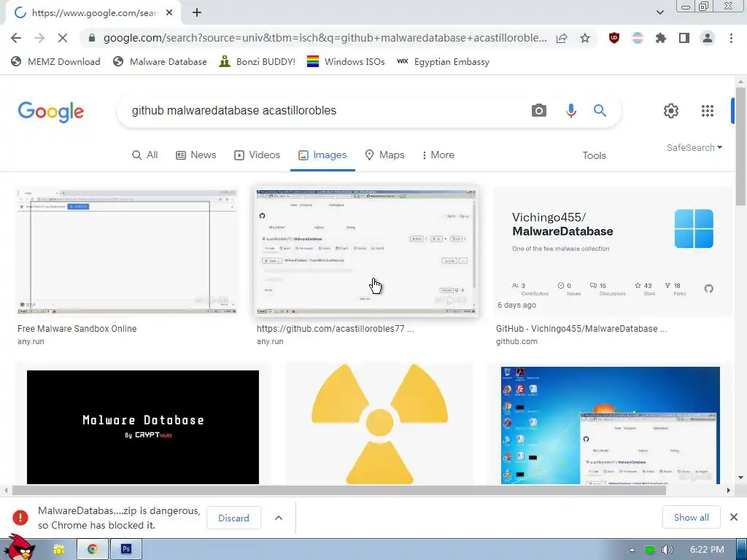Open the acastillorobles77 GitHub screenshot thumbnail
The width and height of the screenshot is (747, 560).
[366, 252]
